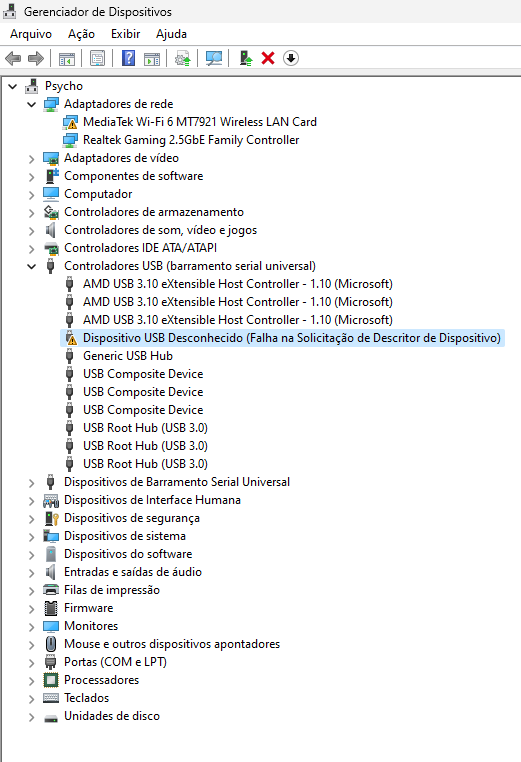The width and height of the screenshot is (521, 762).
Task: Click the red X uninstall device icon
Action: (268, 58)
